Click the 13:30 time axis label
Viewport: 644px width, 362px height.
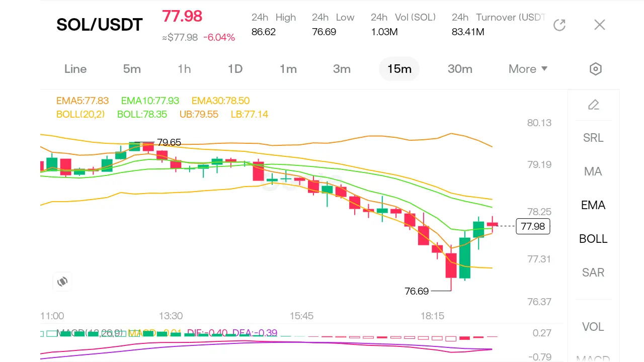[171, 316]
